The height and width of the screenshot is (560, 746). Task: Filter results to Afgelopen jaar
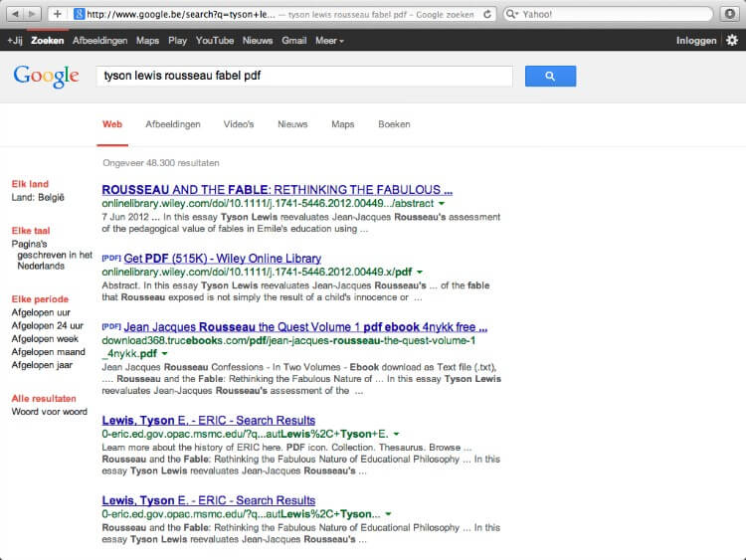[42, 365]
